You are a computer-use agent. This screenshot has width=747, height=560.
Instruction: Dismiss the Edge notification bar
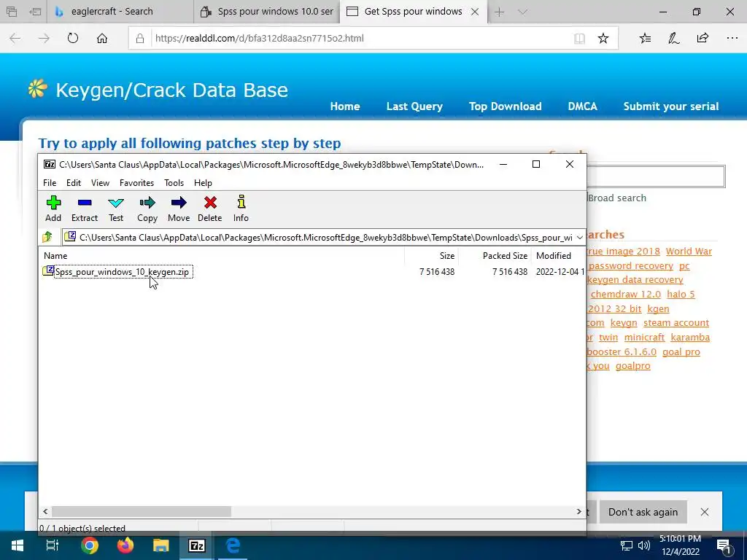705,512
